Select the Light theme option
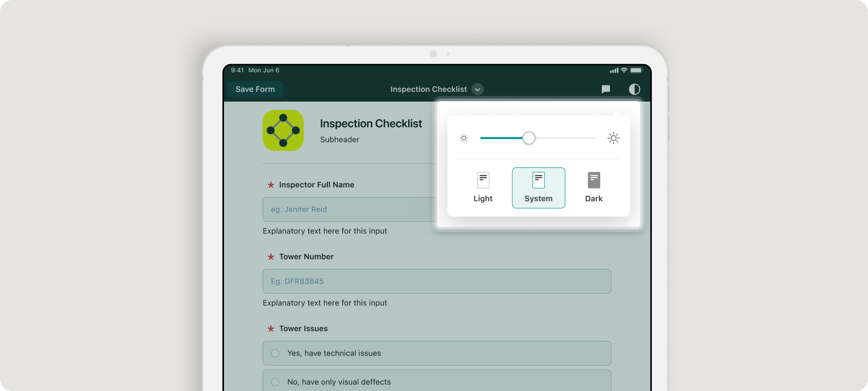Viewport: 868px width, 391px height. (483, 188)
